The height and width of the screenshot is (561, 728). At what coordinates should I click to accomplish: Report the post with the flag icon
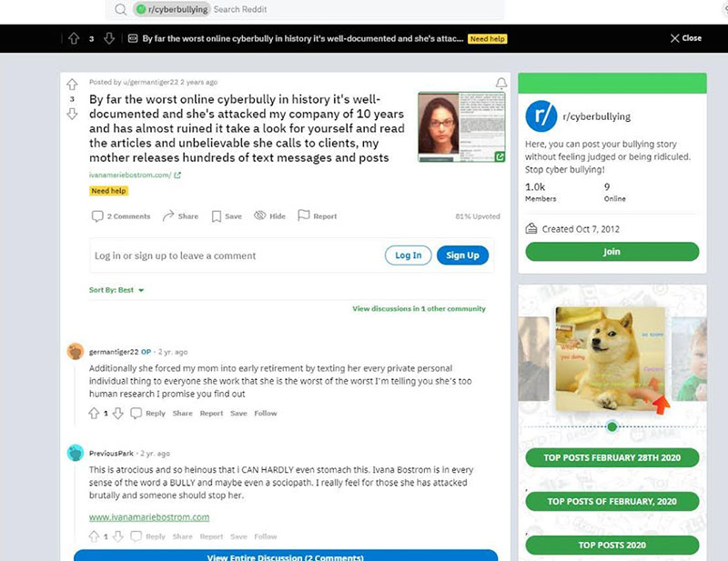click(303, 215)
